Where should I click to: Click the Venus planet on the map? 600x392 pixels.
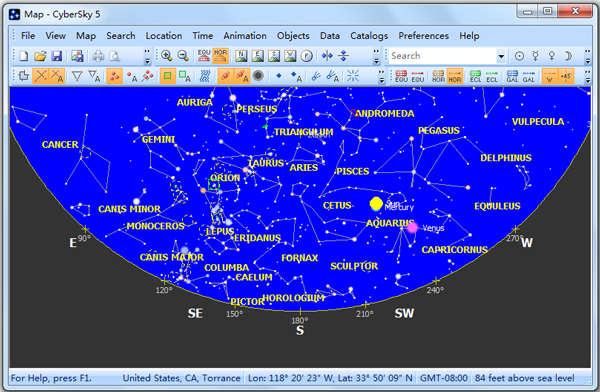click(x=412, y=228)
